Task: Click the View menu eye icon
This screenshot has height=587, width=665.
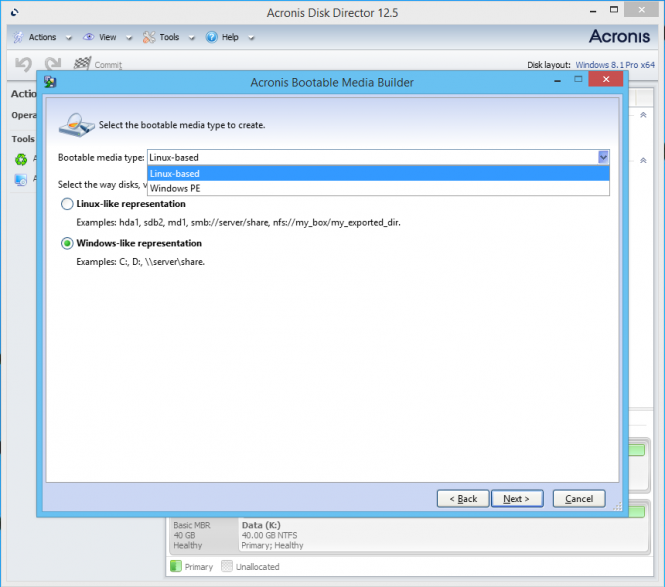Action: click(x=89, y=37)
